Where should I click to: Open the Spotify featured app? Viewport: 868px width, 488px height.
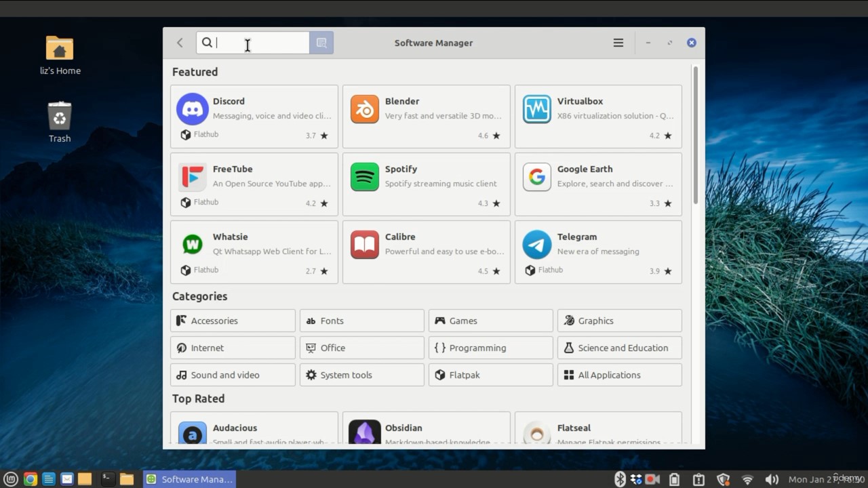pyautogui.click(x=427, y=184)
